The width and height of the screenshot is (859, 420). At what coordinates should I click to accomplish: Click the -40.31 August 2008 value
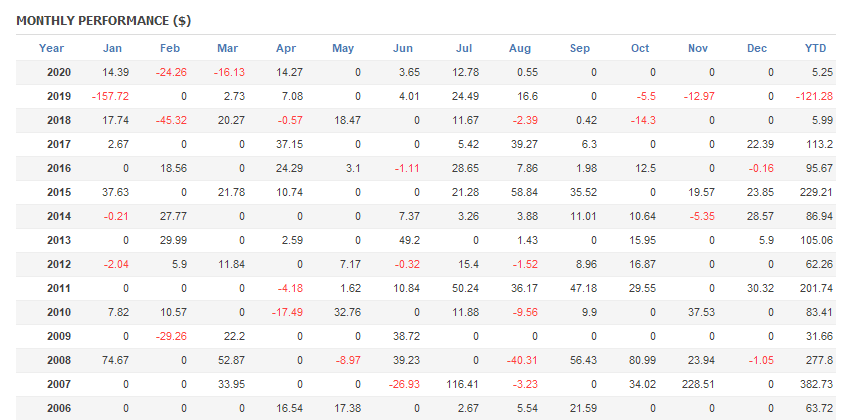523,361
